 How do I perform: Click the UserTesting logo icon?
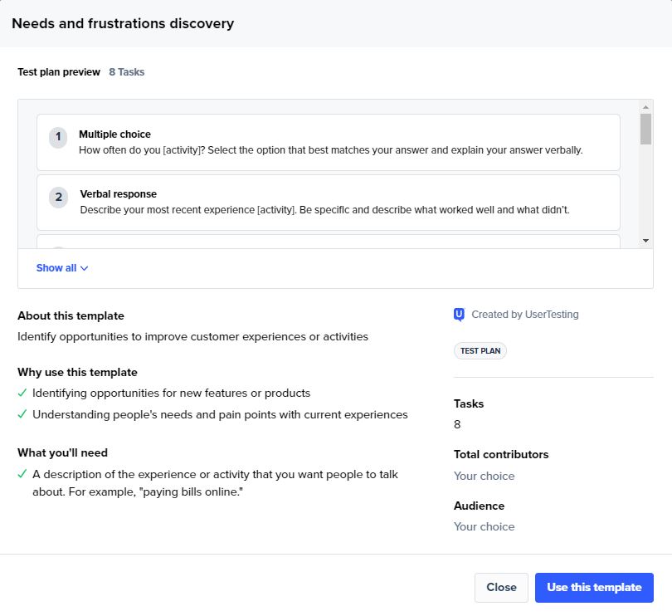click(x=459, y=315)
